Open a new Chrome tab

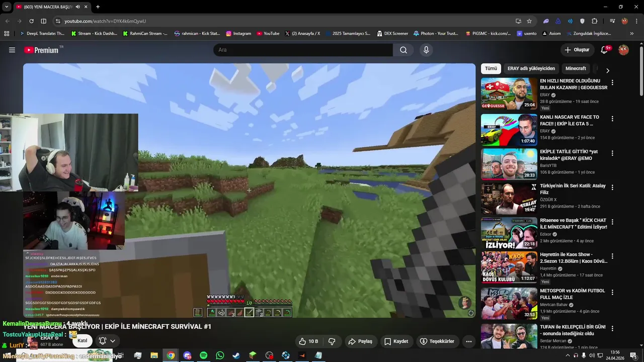tap(98, 7)
